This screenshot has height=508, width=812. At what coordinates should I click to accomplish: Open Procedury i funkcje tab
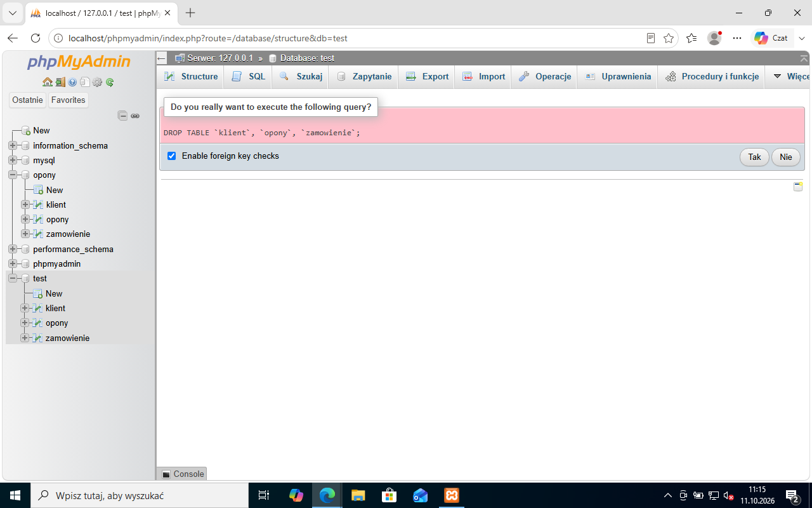[x=712, y=76]
